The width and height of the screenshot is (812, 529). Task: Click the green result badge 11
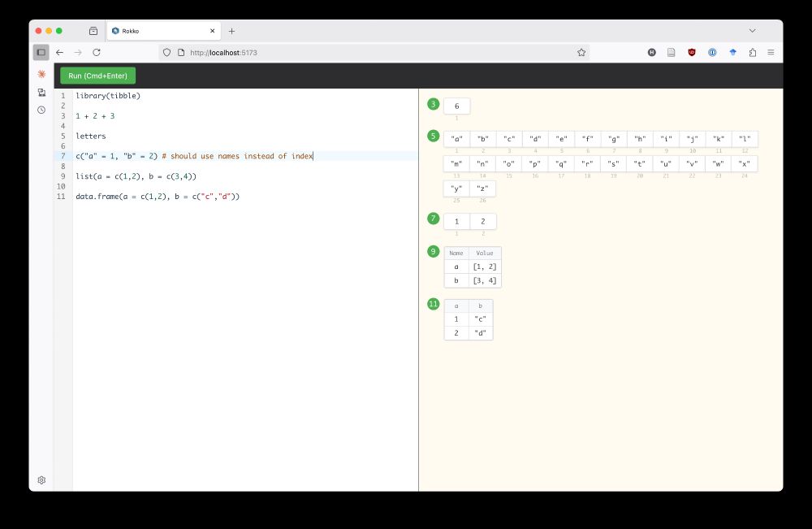click(x=434, y=304)
